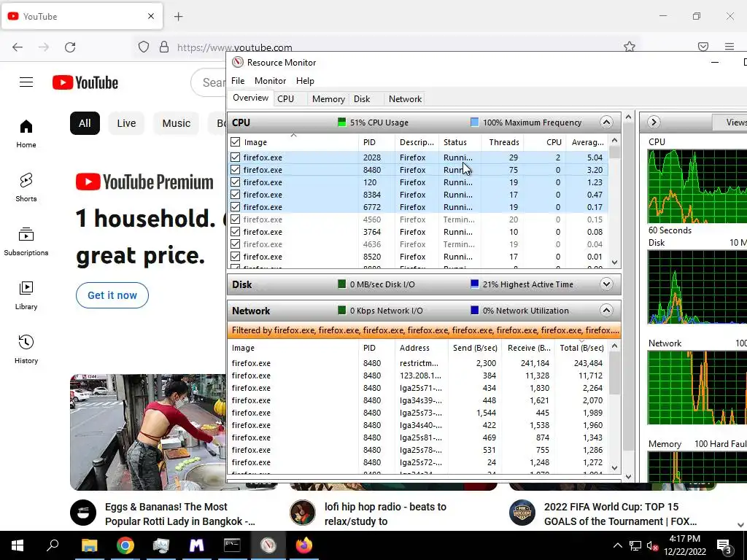
Task: Open a new Firefox tab
Action: pos(179,17)
